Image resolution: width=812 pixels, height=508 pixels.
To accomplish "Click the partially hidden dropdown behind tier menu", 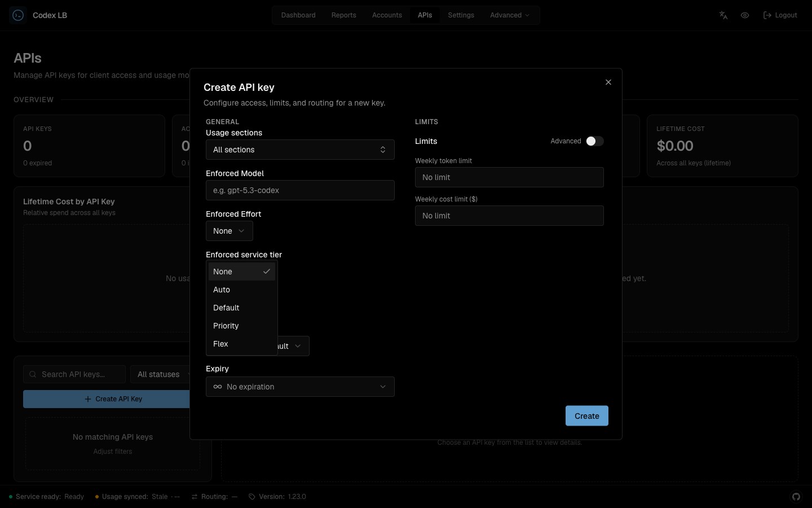I will pos(293,346).
